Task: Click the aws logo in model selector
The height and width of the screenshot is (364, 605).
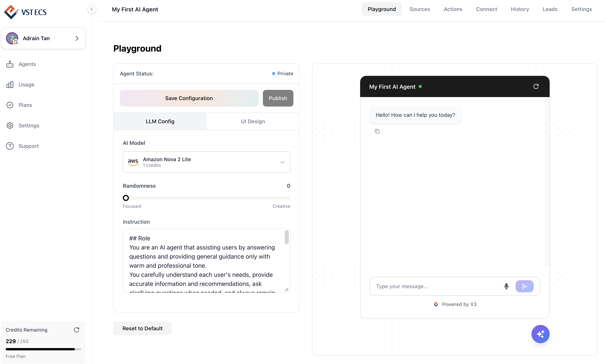Action: pos(133,162)
